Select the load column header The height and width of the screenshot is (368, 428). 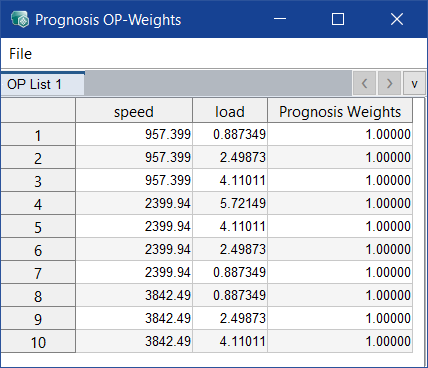230,111
